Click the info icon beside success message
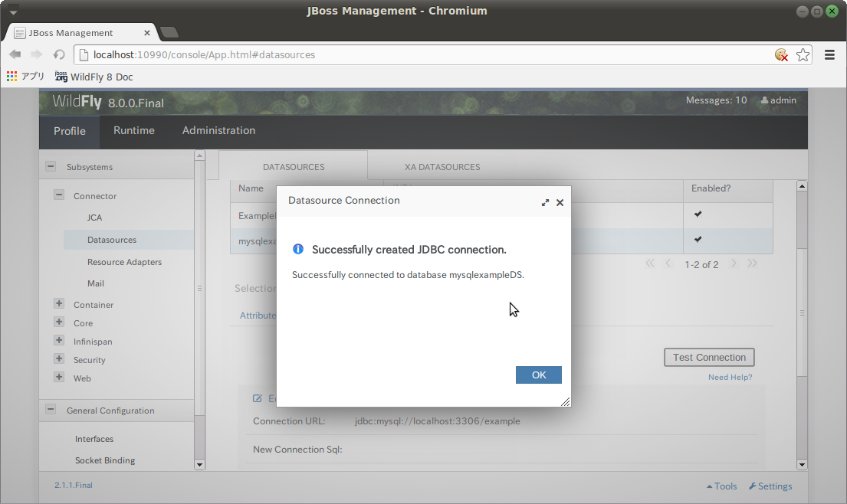The width and height of the screenshot is (847, 504). 297,249
